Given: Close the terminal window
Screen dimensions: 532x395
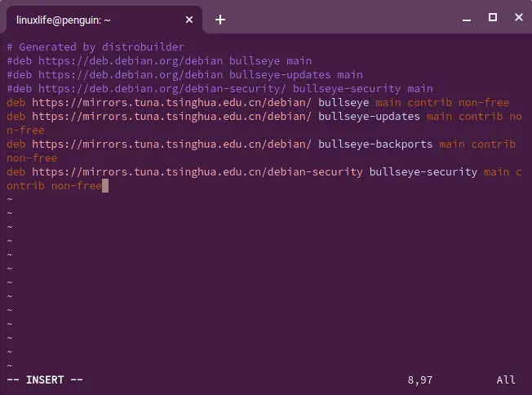Looking at the screenshot, I should pos(518,17).
